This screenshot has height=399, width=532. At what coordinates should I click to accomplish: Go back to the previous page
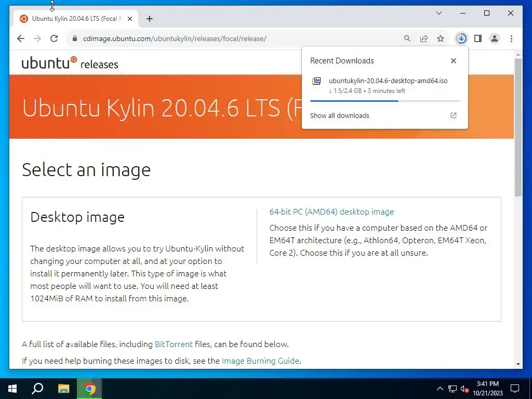(x=21, y=38)
